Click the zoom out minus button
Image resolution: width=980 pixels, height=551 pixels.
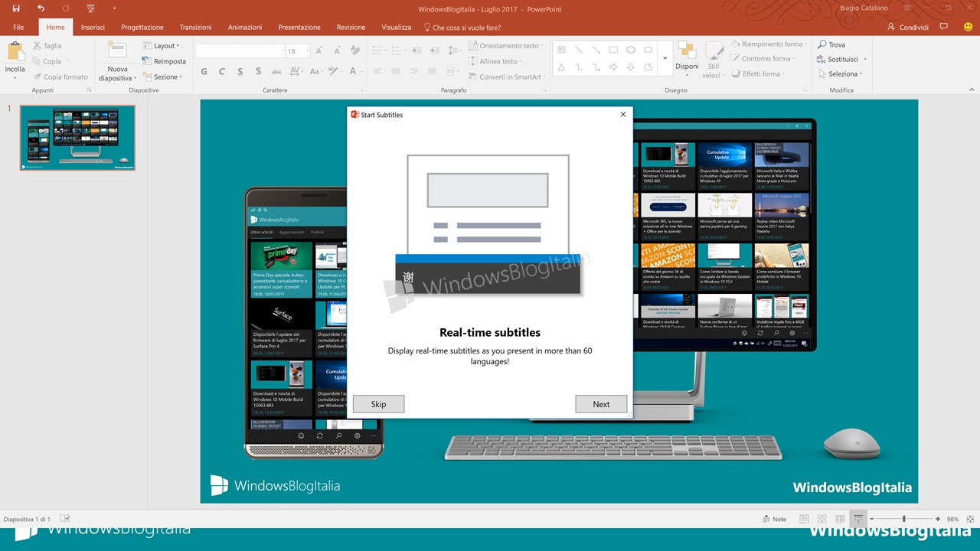click(871, 519)
